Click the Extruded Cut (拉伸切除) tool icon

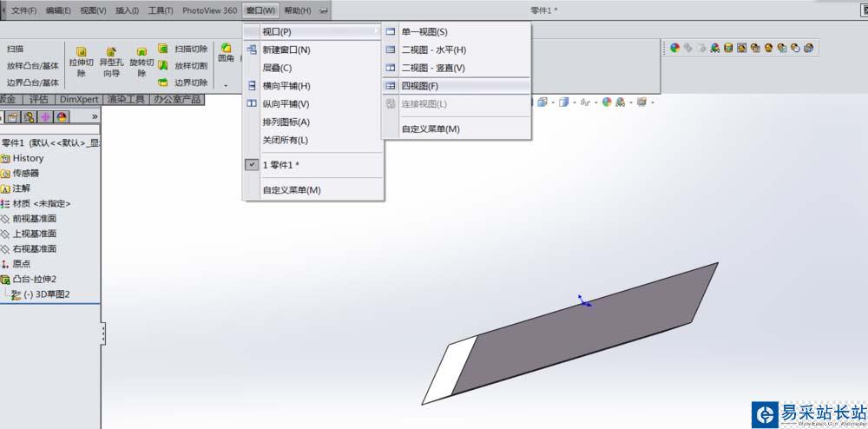[81, 51]
